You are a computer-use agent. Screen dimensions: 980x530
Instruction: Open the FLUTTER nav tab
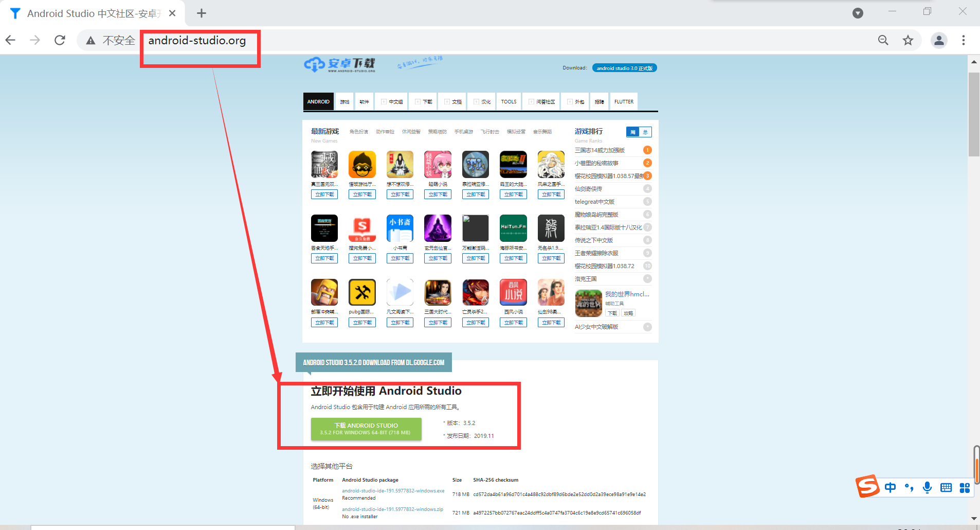624,102
